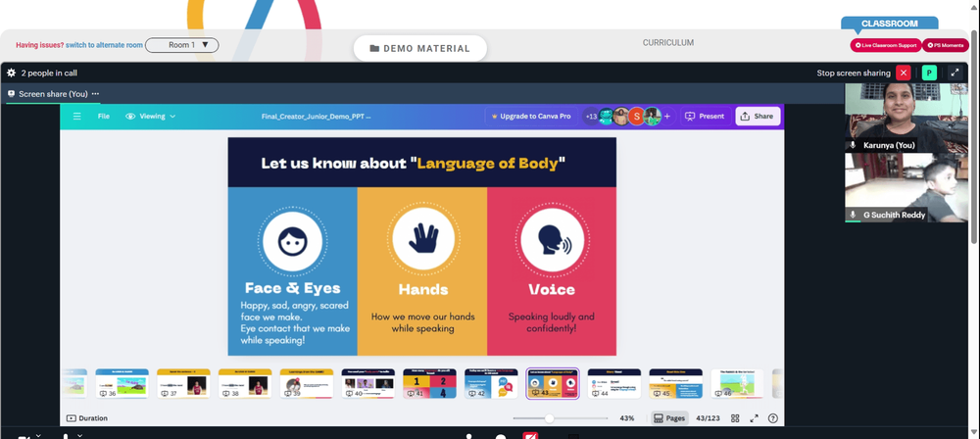Enter Canva fullscreen mode via arrows icon
Screen dimensions: 980x439
point(755,418)
